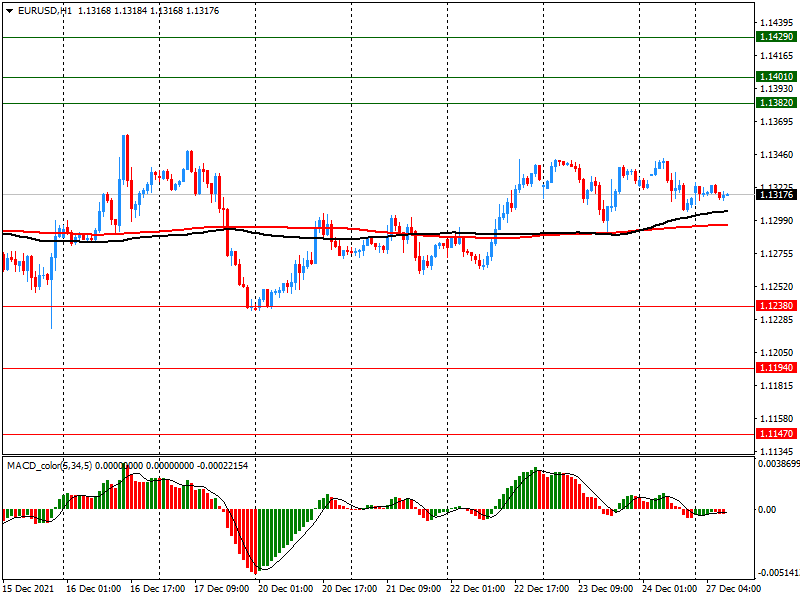Open the chart menu arrow beside EURUSD,H1
Image resolution: width=800 pixels, height=600 pixels.
click(9, 11)
